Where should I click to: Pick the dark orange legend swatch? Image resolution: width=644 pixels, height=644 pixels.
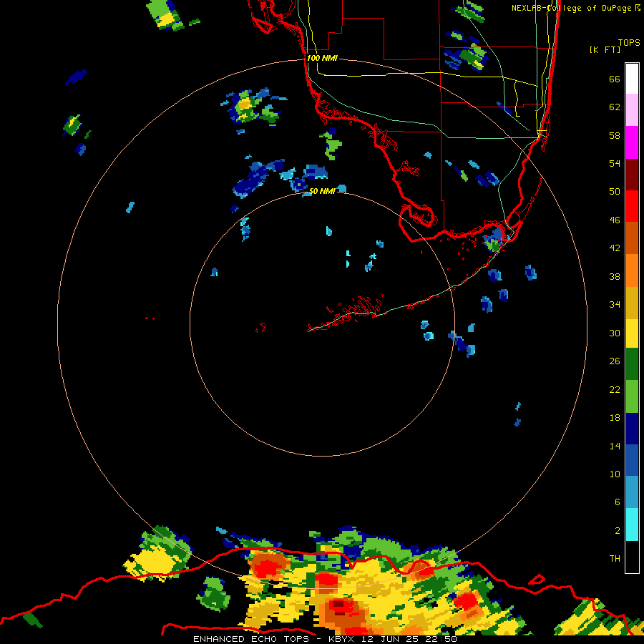coord(632,238)
